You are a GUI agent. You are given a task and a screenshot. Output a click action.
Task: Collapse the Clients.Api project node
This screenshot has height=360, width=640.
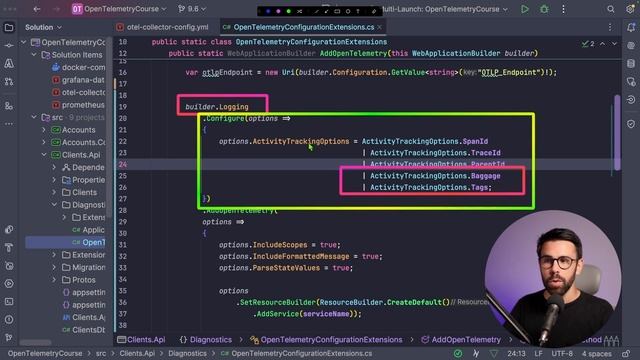[44, 155]
